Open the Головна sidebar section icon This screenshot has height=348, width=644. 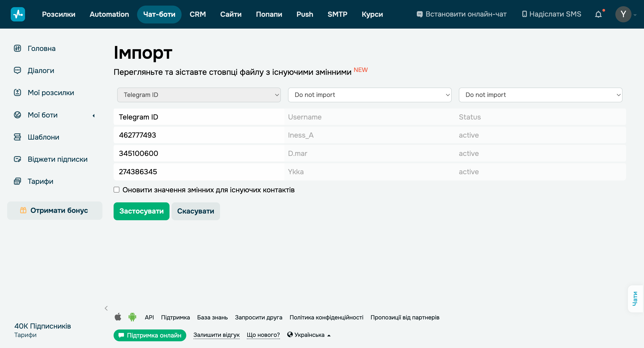coord(17,48)
